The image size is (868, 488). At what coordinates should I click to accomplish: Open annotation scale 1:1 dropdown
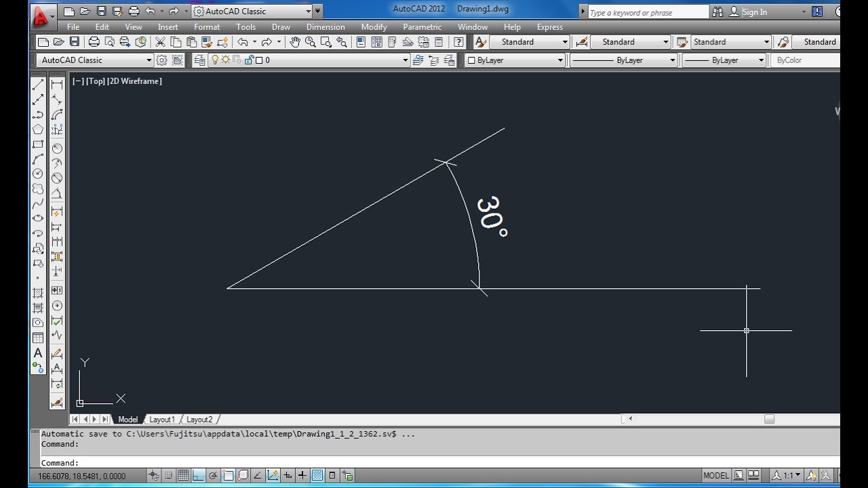click(x=788, y=475)
